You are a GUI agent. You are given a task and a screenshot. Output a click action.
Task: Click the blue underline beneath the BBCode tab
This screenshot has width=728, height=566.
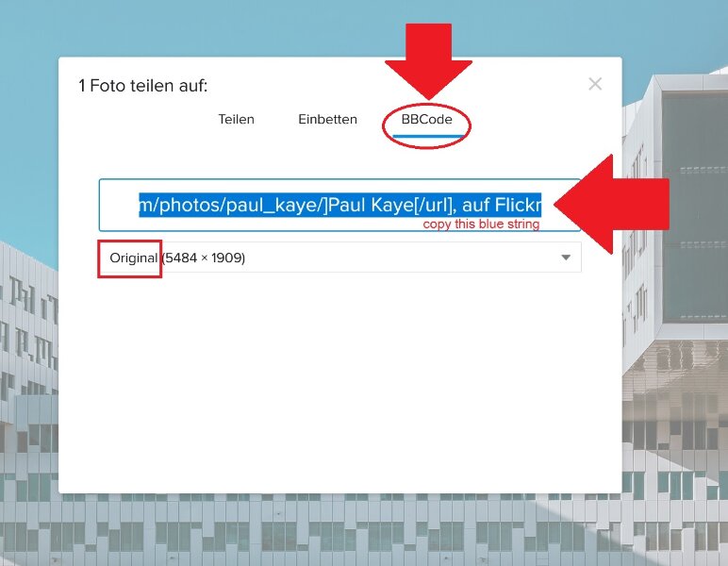pyautogui.click(x=427, y=136)
